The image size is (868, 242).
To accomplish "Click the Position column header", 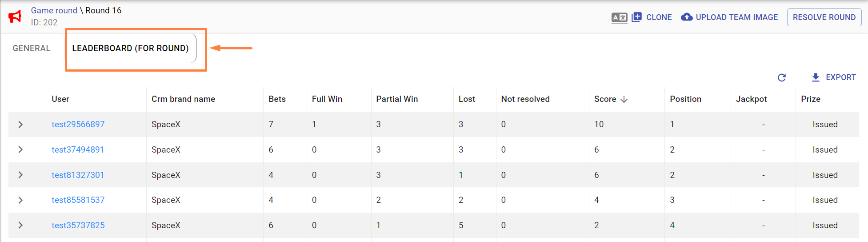I will coord(685,99).
